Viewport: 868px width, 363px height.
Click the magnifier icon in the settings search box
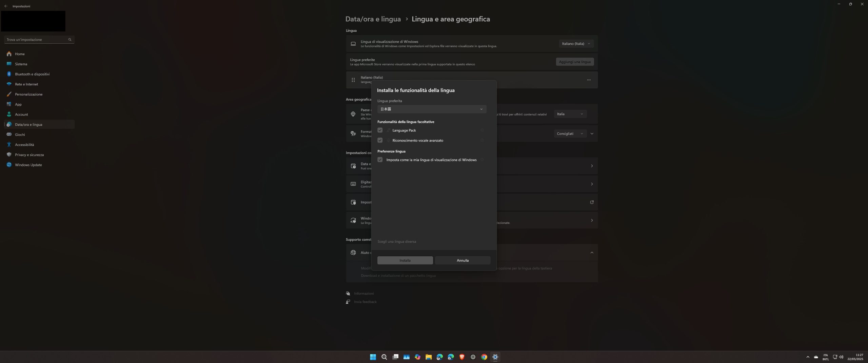tap(70, 40)
